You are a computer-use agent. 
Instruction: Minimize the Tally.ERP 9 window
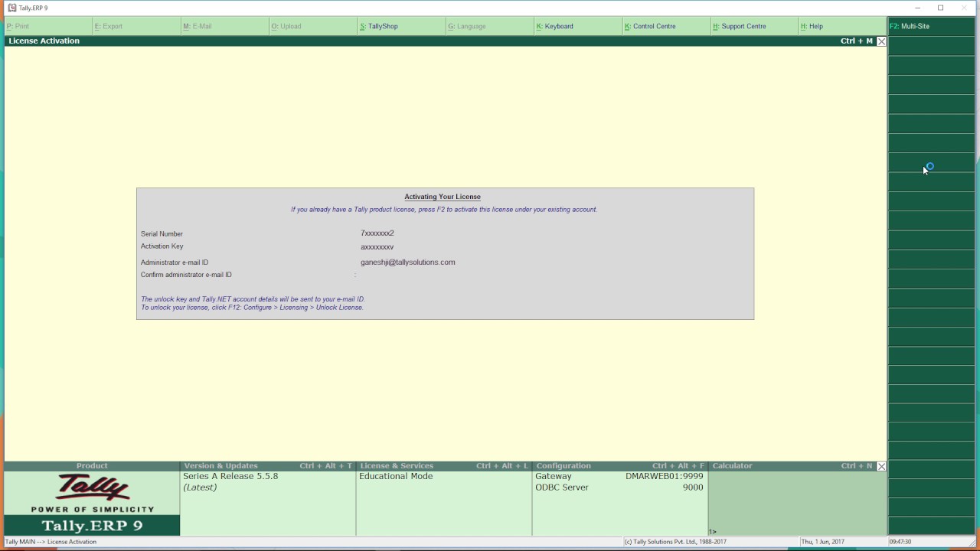917,8
